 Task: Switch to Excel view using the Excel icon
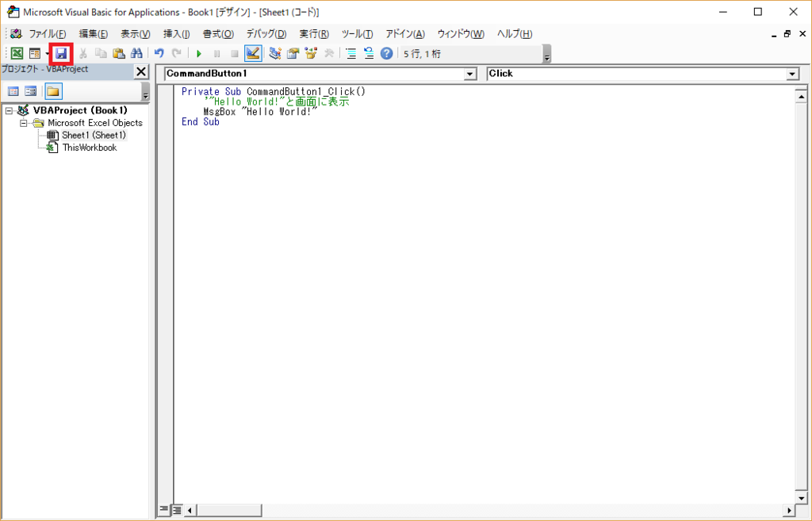tap(17, 53)
